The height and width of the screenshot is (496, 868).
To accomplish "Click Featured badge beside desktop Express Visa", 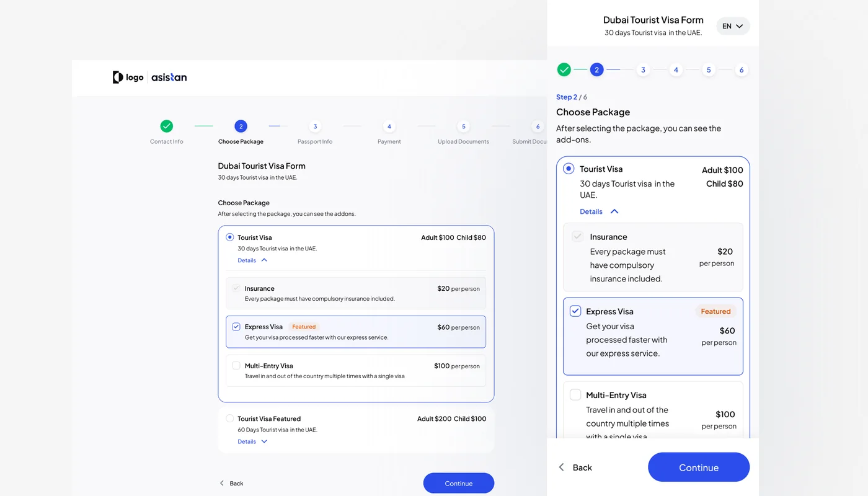I will coord(304,327).
